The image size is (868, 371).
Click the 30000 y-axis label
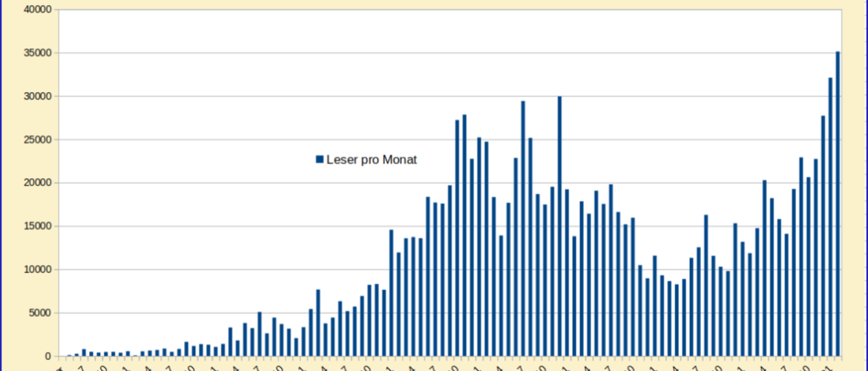coord(35,96)
